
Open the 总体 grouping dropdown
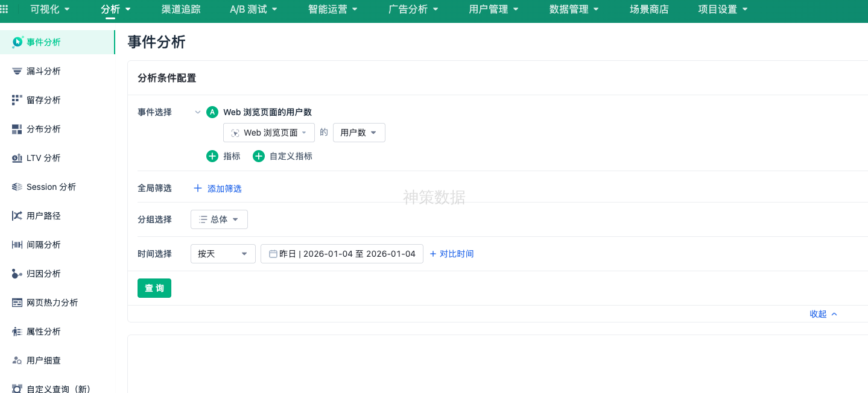tap(219, 219)
